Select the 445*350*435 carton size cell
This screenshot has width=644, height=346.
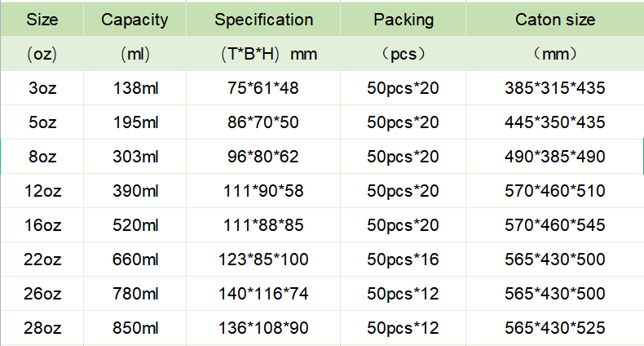[x=555, y=122]
